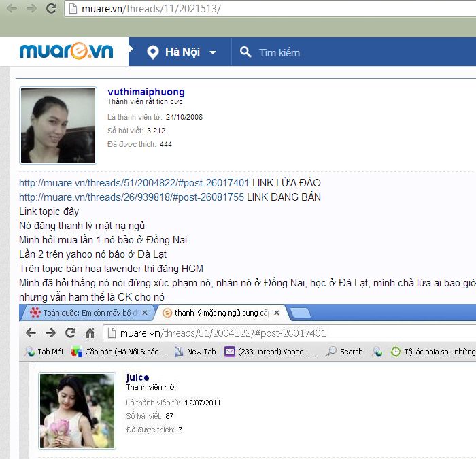Open vuthimaiphuong's user profile name
The height and width of the screenshot is (459, 476).
[146, 92]
